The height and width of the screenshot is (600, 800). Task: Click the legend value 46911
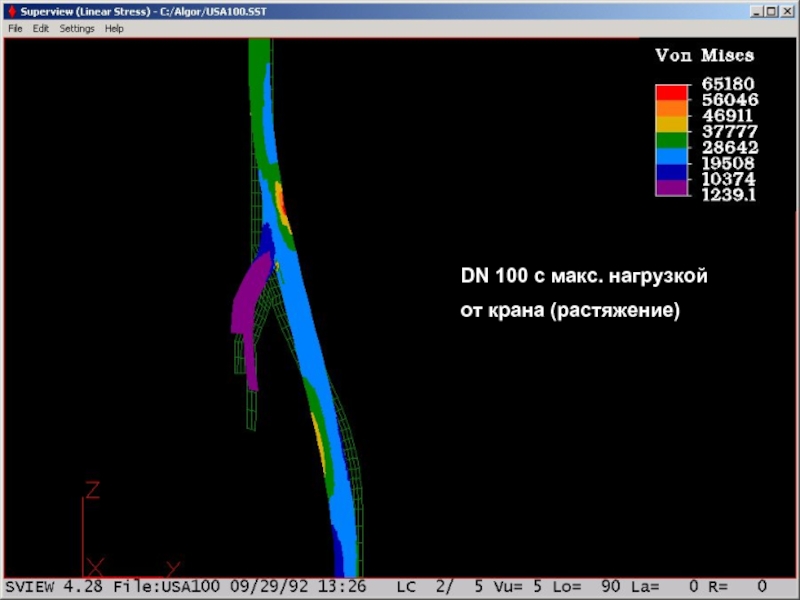[728, 115]
